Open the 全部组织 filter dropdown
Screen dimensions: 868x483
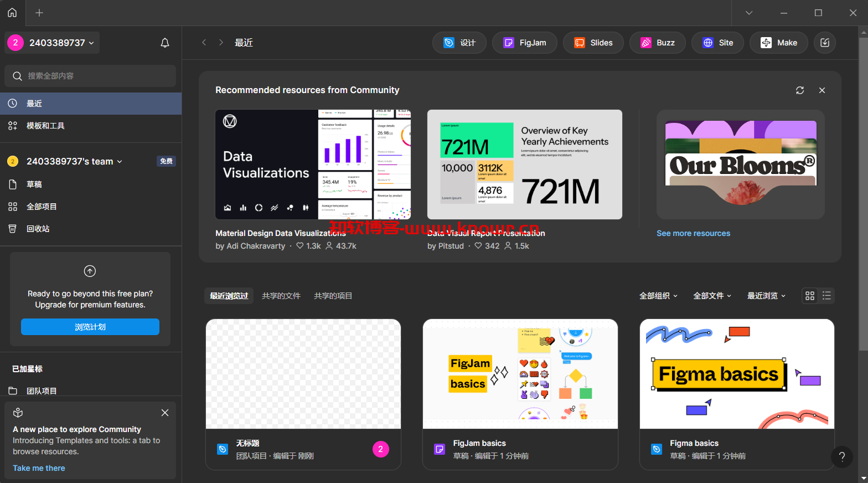coord(659,296)
